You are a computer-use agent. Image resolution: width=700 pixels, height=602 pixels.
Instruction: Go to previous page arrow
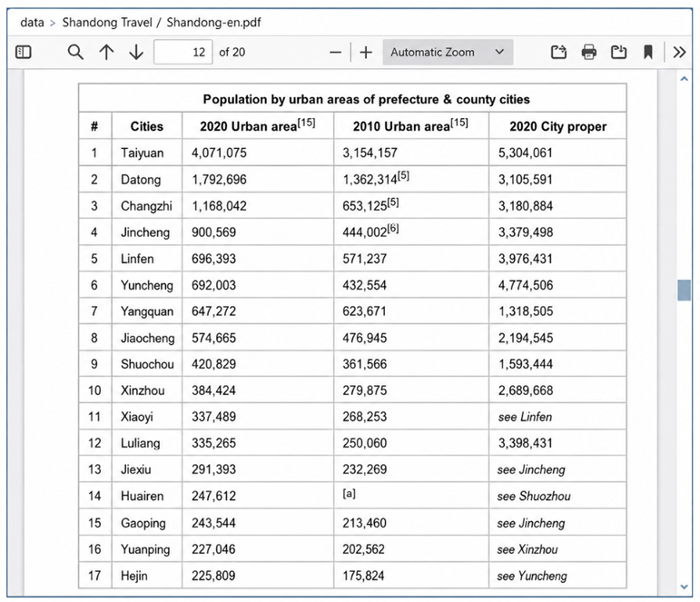106,53
